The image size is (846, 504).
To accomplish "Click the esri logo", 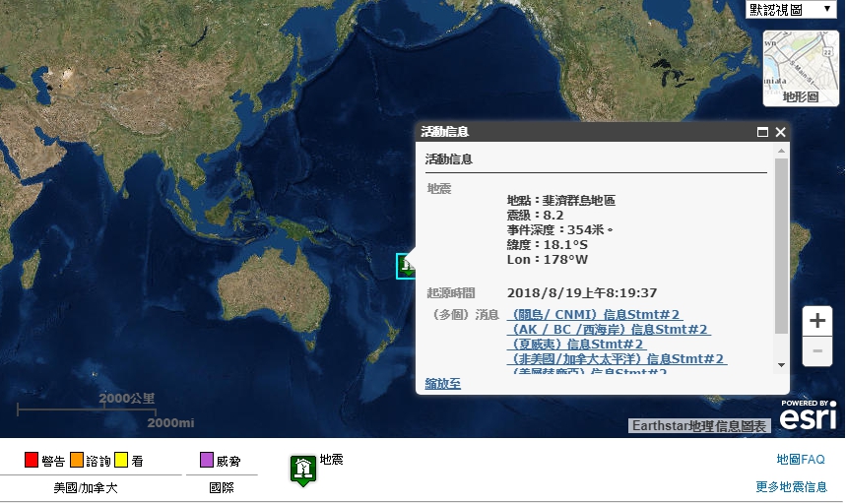I will point(809,416).
